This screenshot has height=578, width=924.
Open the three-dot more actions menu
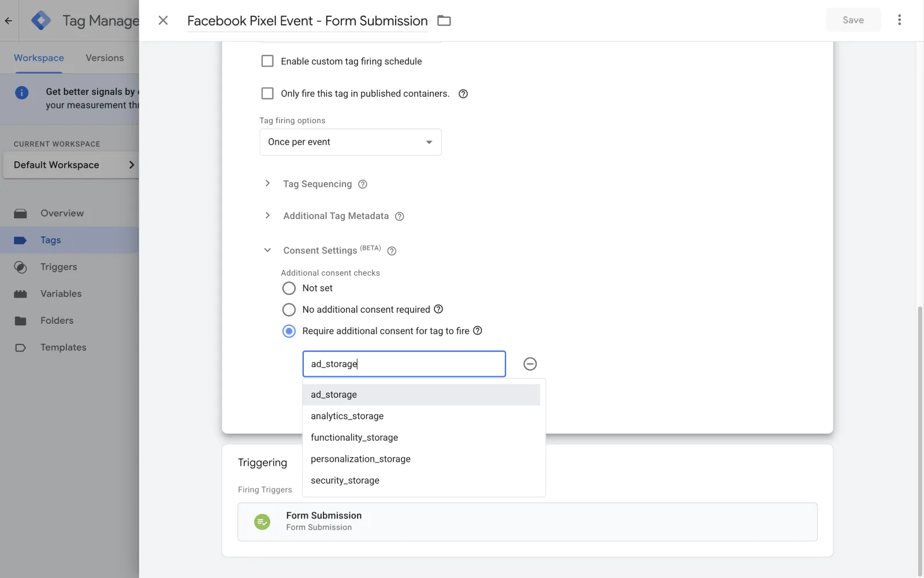899,20
